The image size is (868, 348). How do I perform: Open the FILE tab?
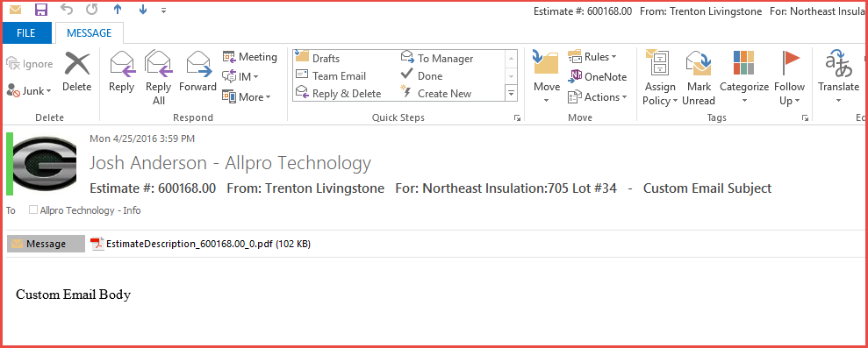[x=26, y=33]
